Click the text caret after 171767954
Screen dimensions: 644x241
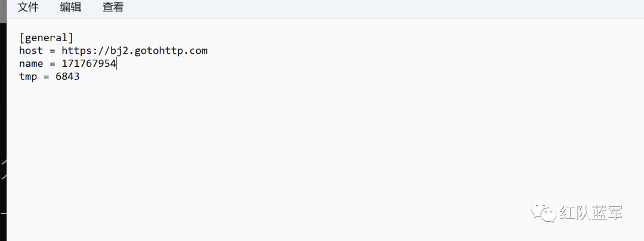(117, 64)
